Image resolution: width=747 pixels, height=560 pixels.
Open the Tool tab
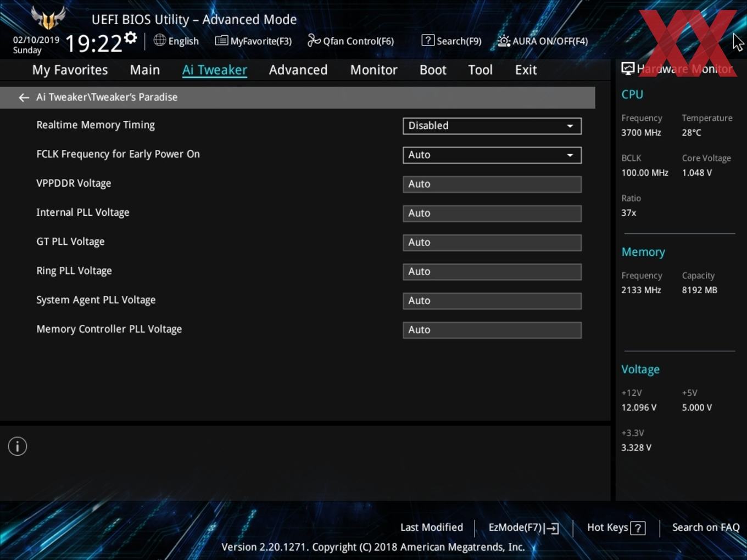pos(480,70)
